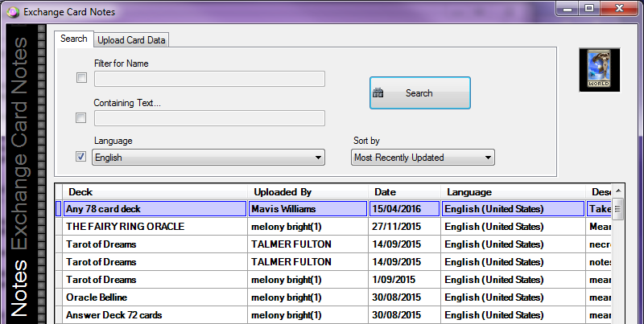The image size is (644, 324).
Task: Click the Deck column header
Action: tap(155, 192)
